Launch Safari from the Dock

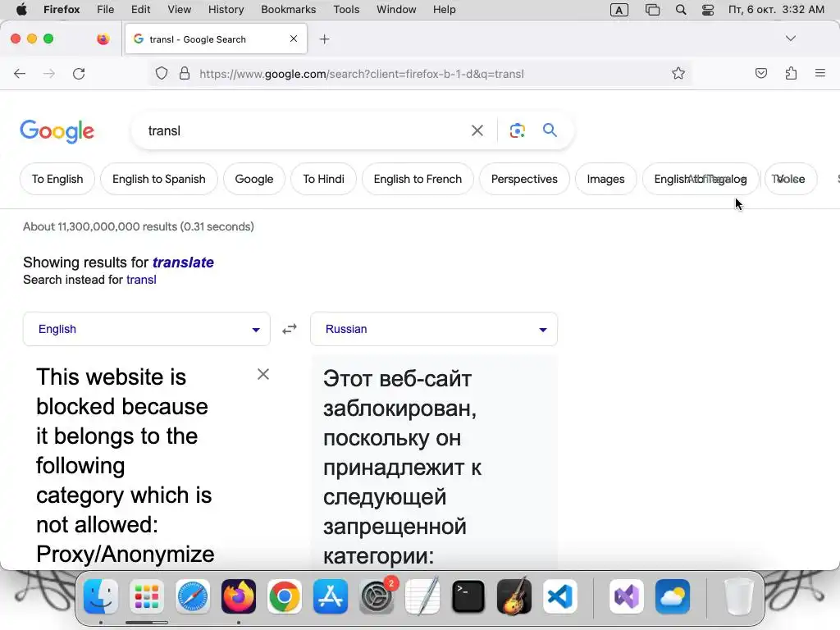click(193, 596)
